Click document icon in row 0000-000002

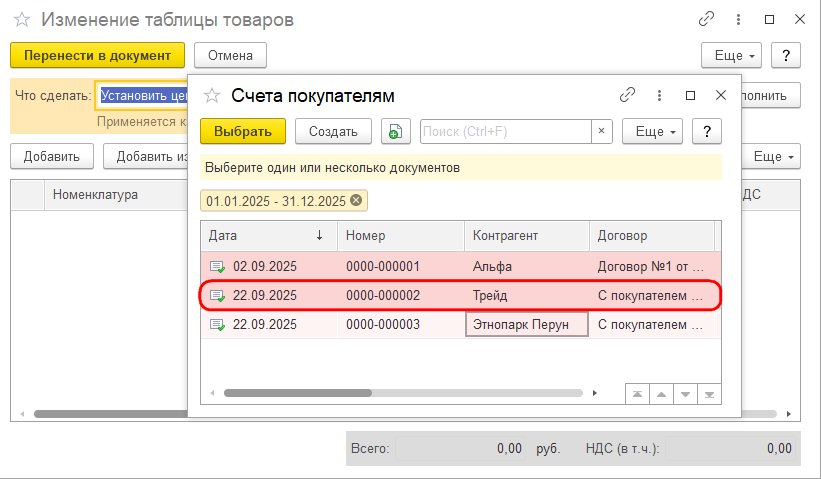coord(217,296)
